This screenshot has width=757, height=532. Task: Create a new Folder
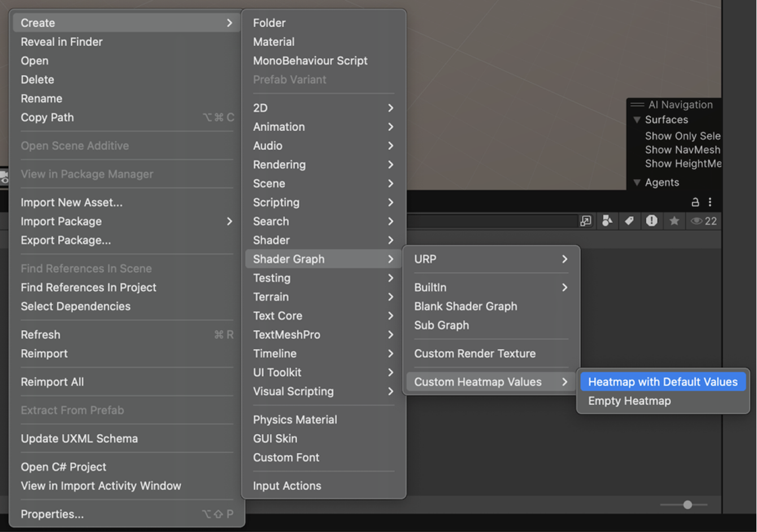(323, 23)
